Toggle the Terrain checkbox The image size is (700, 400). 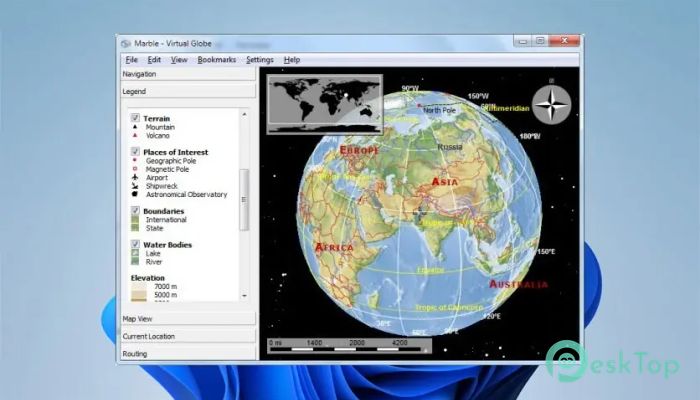tap(135, 118)
